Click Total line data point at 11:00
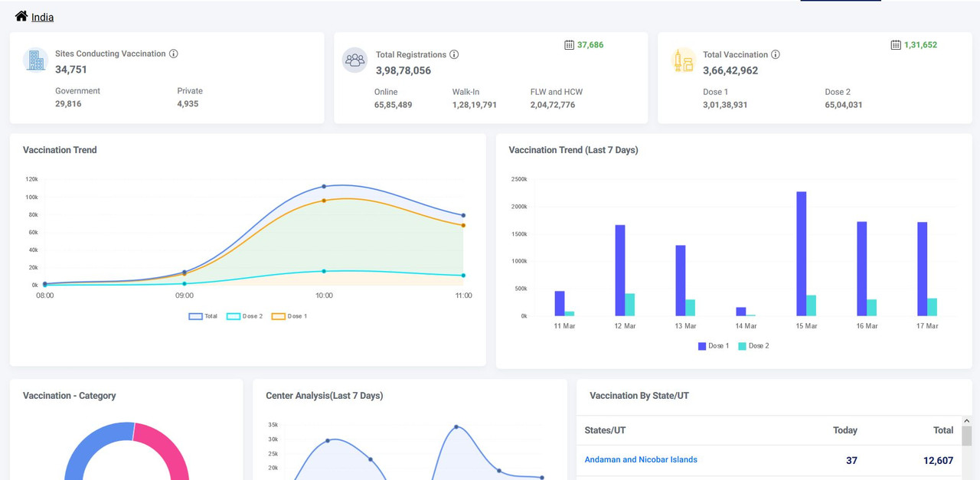The image size is (980, 480). pos(463,215)
